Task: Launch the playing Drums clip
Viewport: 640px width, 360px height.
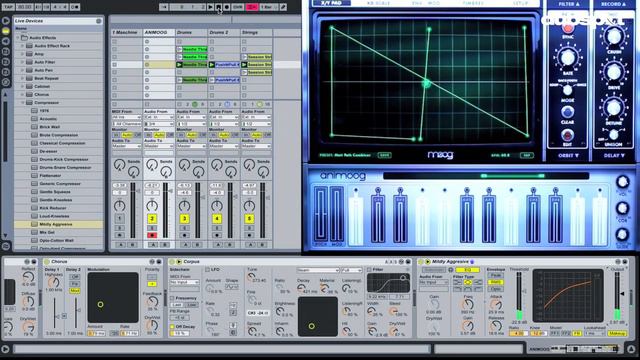Action: coord(179,65)
